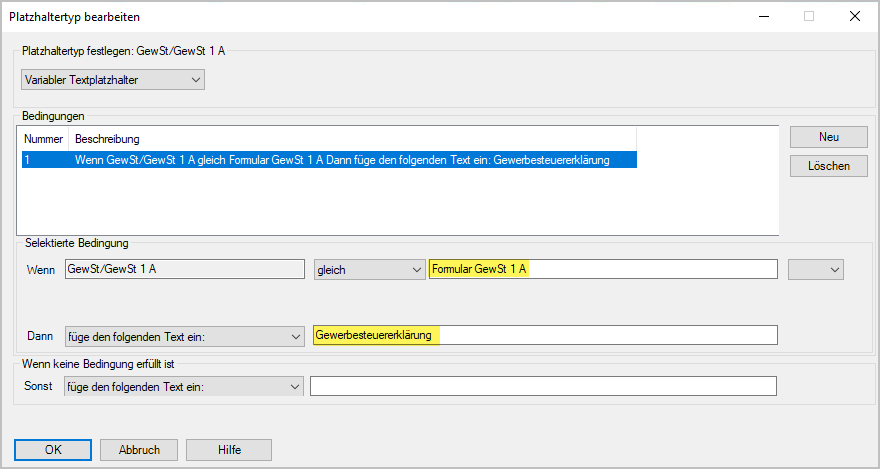Select condition row number 1 in list
The width and height of the screenshot is (880, 469).
coord(328,160)
